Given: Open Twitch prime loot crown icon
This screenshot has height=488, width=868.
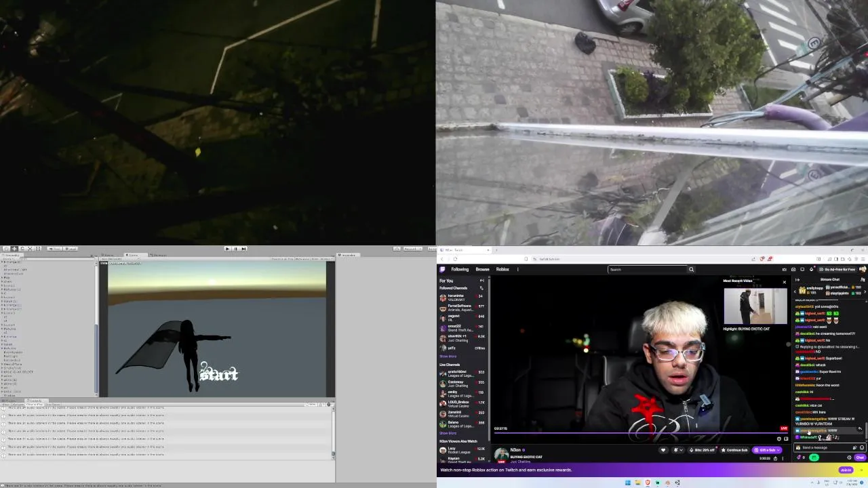Looking at the screenshot, I should (785, 269).
